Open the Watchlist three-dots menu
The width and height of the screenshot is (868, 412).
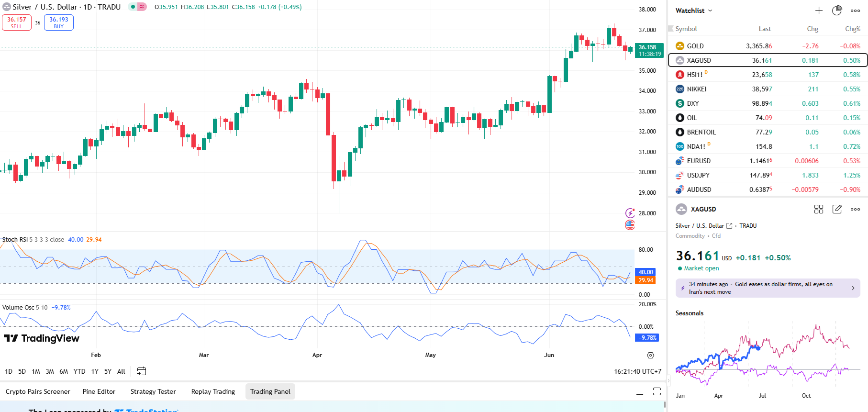[x=855, y=11]
